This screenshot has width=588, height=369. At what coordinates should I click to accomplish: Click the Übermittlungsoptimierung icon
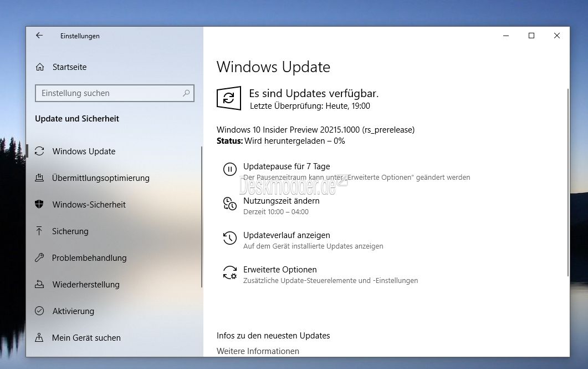click(39, 178)
